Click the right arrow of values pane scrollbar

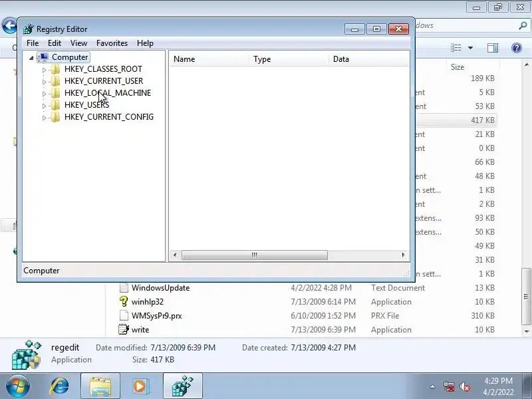point(403,255)
